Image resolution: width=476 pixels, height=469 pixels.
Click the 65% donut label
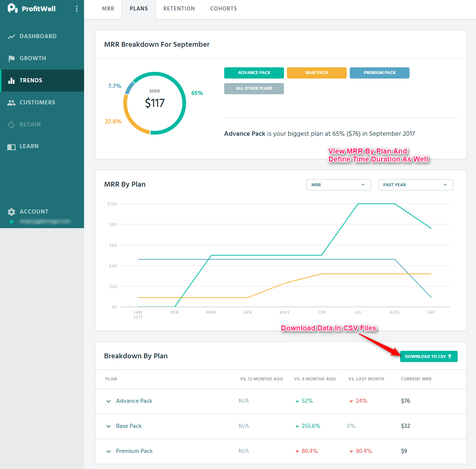click(x=197, y=93)
